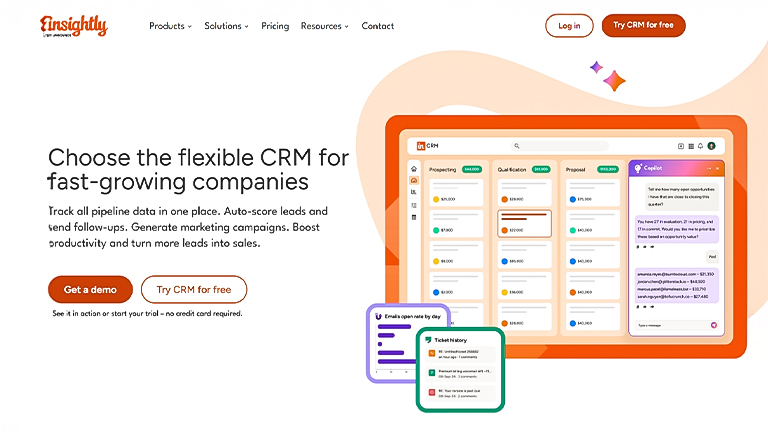
Task: Select the highlighted Qualification deal card
Action: click(524, 223)
